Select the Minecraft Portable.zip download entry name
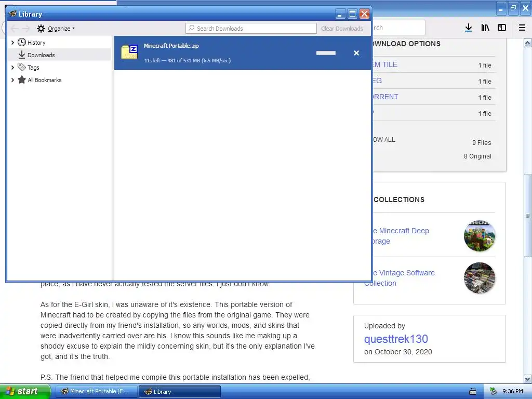The image size is (532, 399). [171, 46]
